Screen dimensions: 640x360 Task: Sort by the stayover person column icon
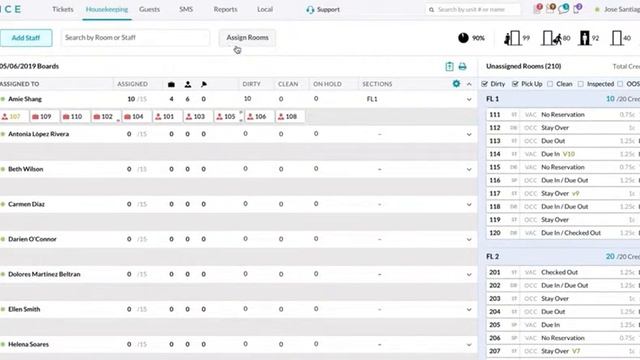188,84
